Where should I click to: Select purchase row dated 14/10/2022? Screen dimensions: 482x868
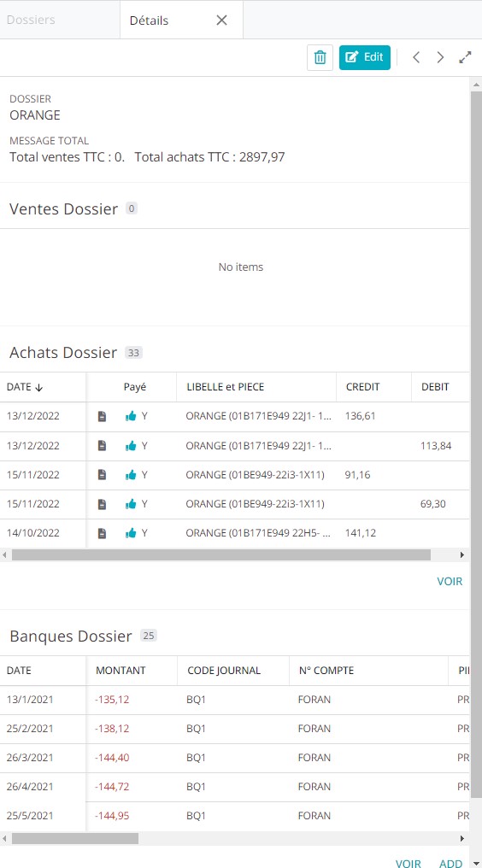234,533
